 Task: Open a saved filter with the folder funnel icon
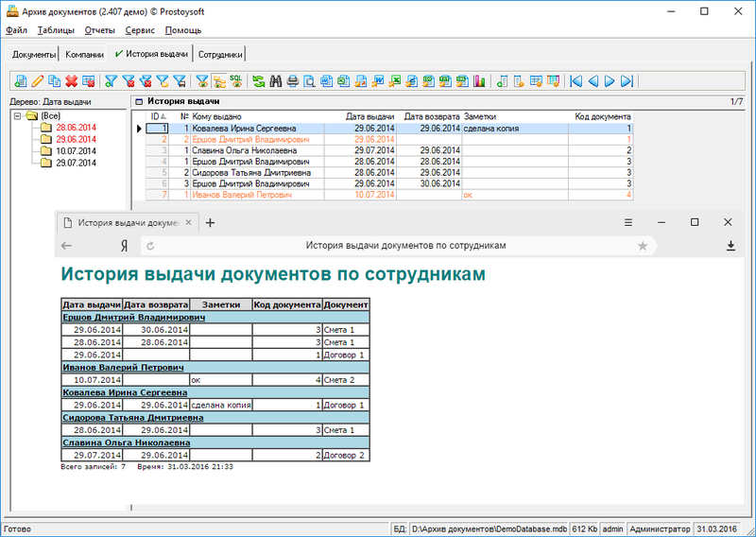pyautogui.click(x=163, y=81)
